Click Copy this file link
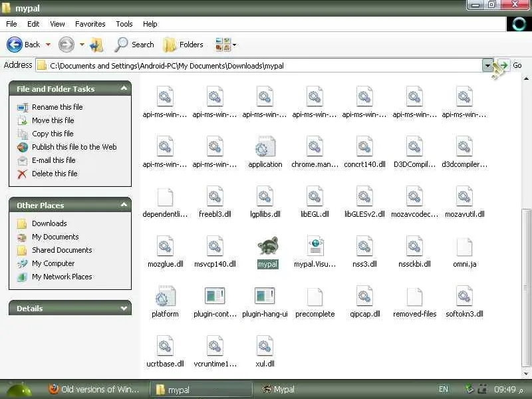Viewport: 532px width, 399px height. (53, 134)
